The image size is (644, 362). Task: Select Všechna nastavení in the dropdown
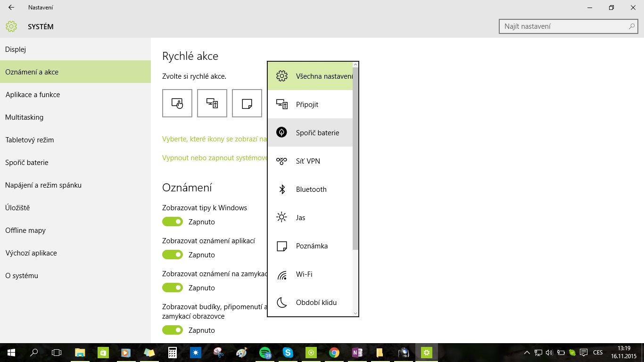310,76
